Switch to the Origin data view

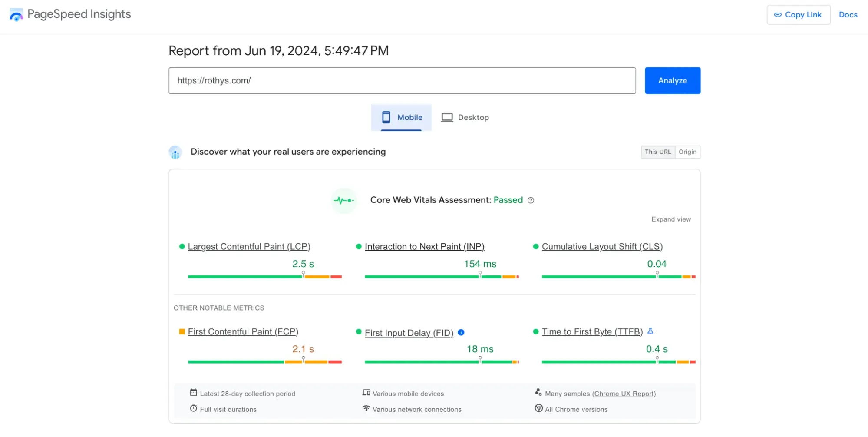coord(687,152)
